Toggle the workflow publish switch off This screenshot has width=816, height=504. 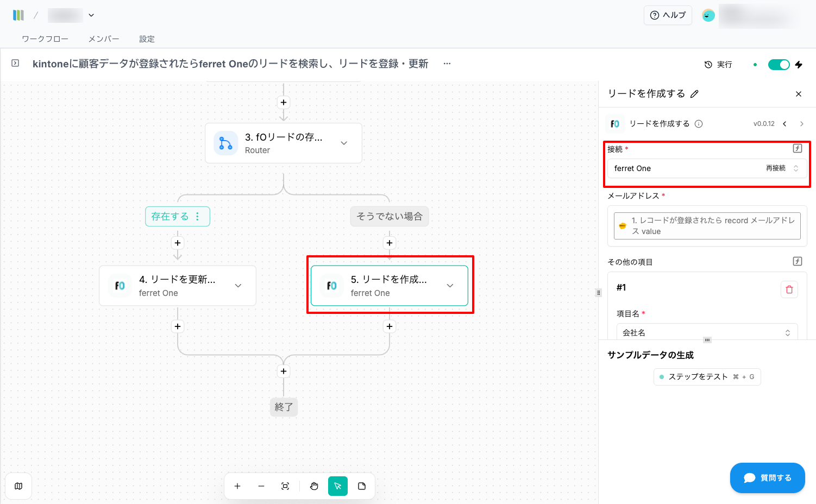pyautogui.click(x=779, y=65)
